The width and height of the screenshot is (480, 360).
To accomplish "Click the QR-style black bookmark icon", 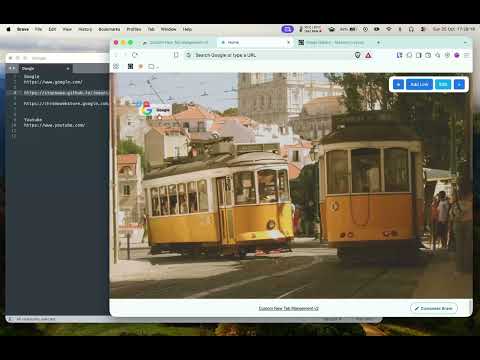I will click(x=130, y=66).
